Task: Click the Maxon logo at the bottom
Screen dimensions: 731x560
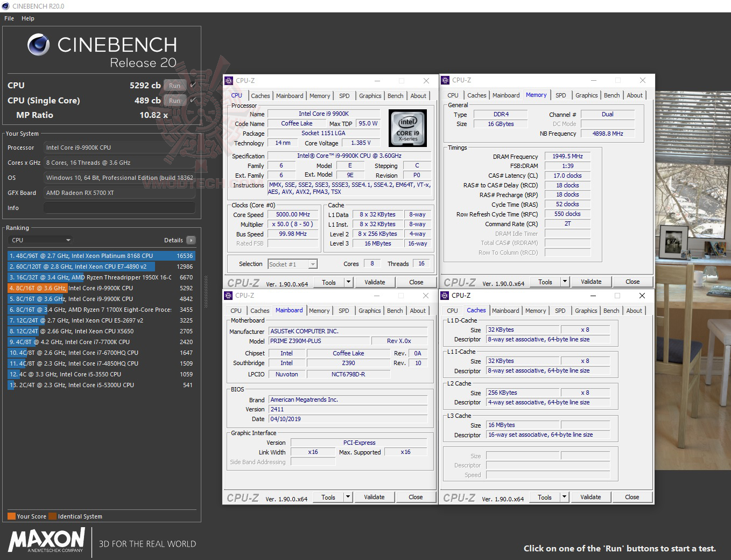Action: coord(46,542)
